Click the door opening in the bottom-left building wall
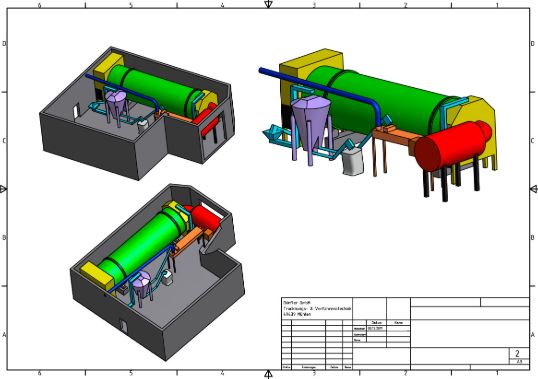Screen dimensions: 538x379 [123, 326]
